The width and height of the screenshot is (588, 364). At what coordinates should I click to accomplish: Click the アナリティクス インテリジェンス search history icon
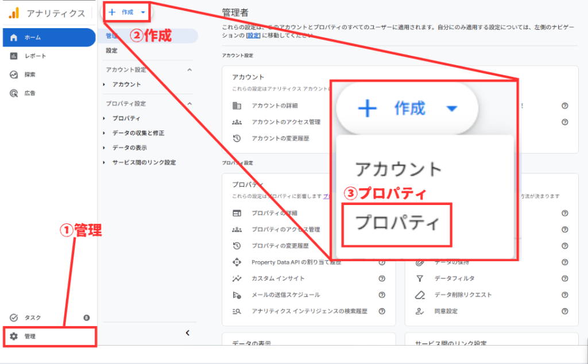[237, 311]
